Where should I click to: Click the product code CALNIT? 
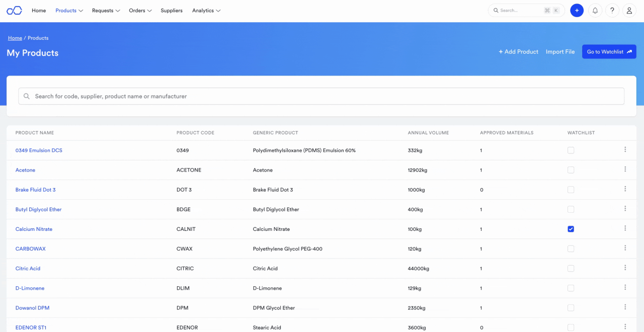pos(186,229)
